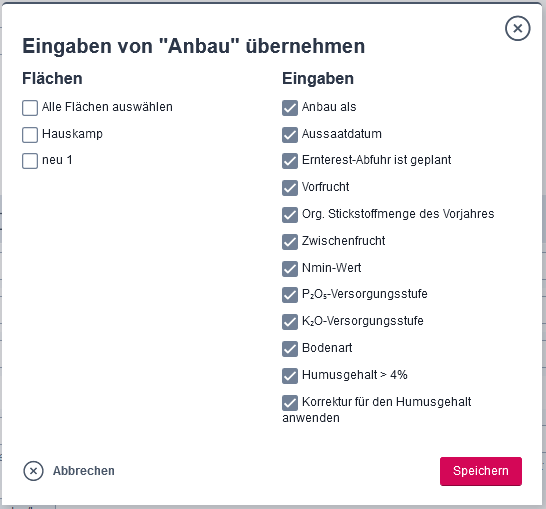Disable the K₂O-Versorgungsstufe checkbox
This screenshot has height=509, width=546.
click(x=290, y=322)
